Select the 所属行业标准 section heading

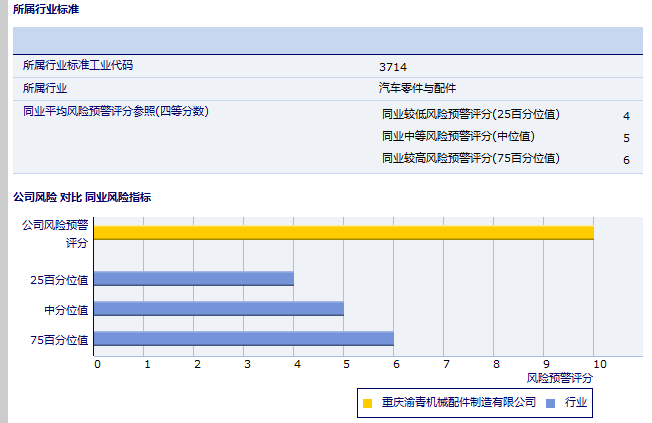pyautogui.click(x=46, y=10)
